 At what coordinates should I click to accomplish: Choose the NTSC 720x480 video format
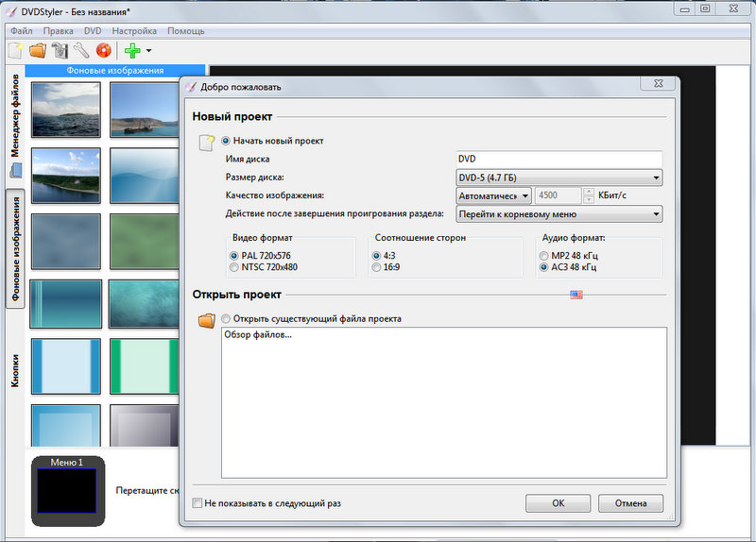[233, 267]
